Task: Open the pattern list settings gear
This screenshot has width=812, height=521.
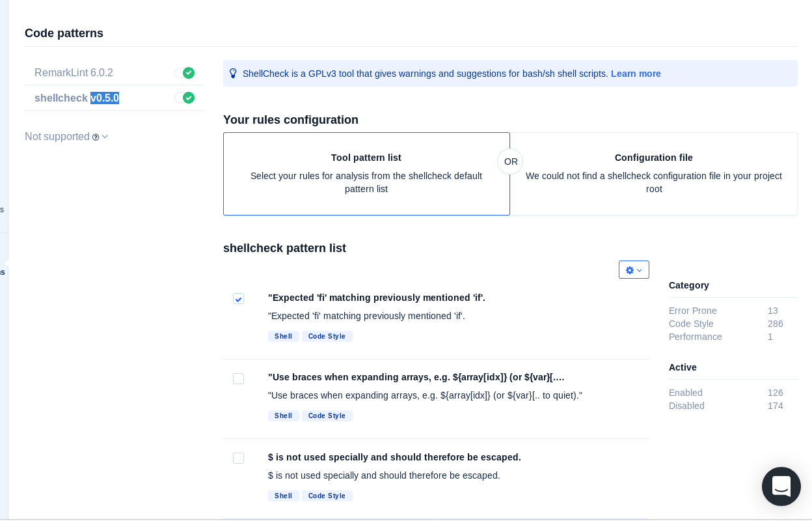Action: pos(630,270)
